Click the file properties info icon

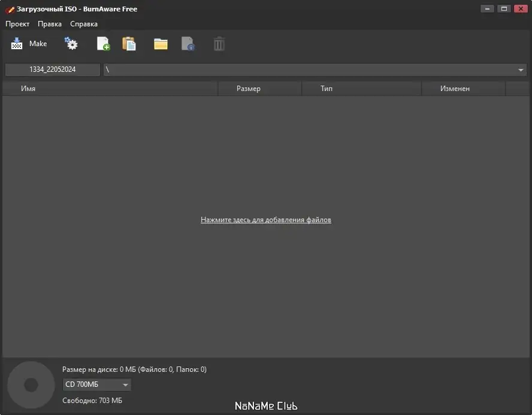(x=188, y=44)
